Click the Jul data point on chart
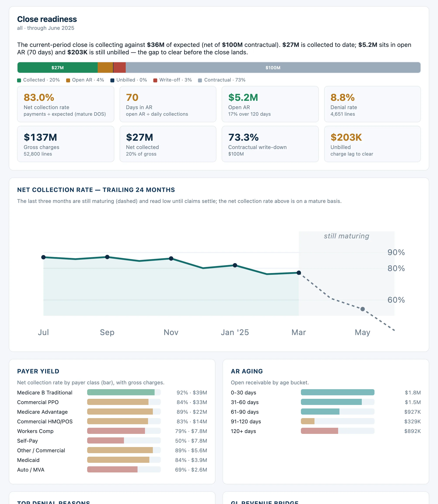 [44, 257]
